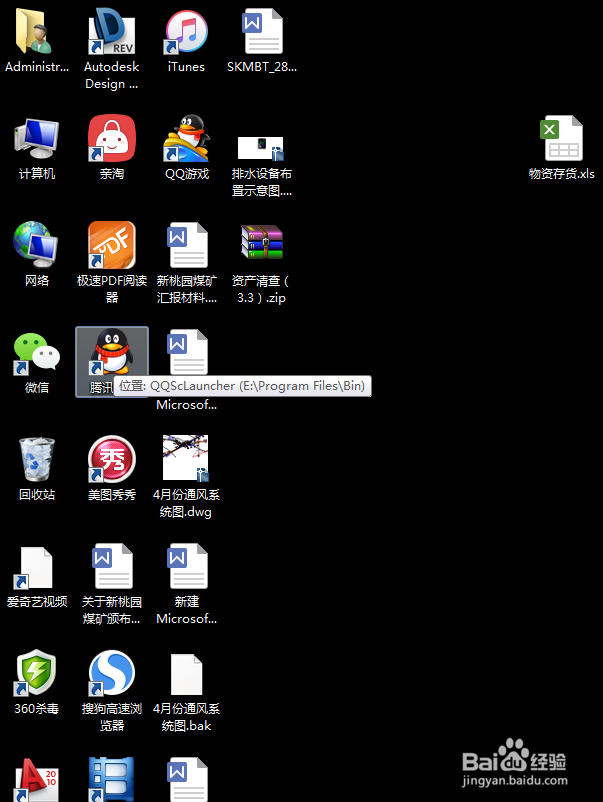
Task: Open the blue film-strip video app shortcut
Action: coord(111,779)
